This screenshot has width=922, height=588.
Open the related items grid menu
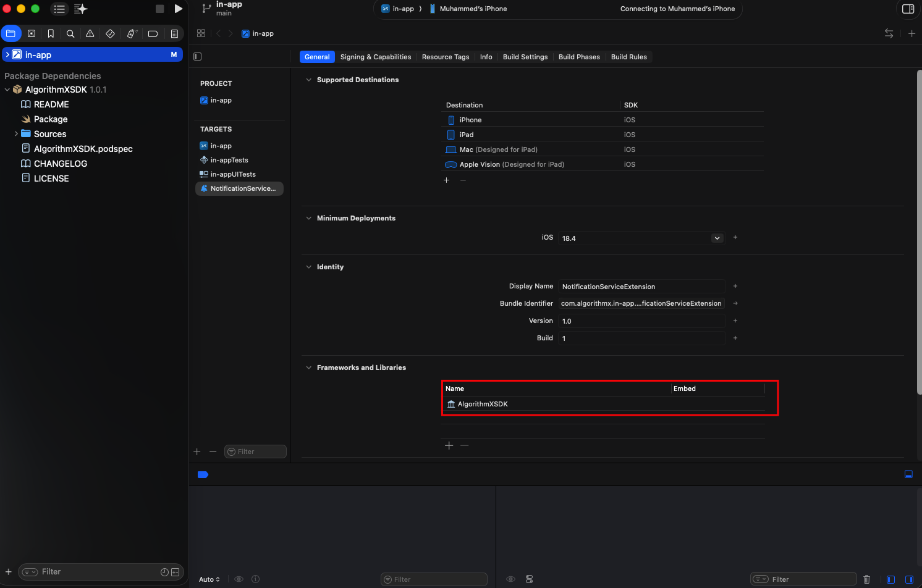click(201, 33)
